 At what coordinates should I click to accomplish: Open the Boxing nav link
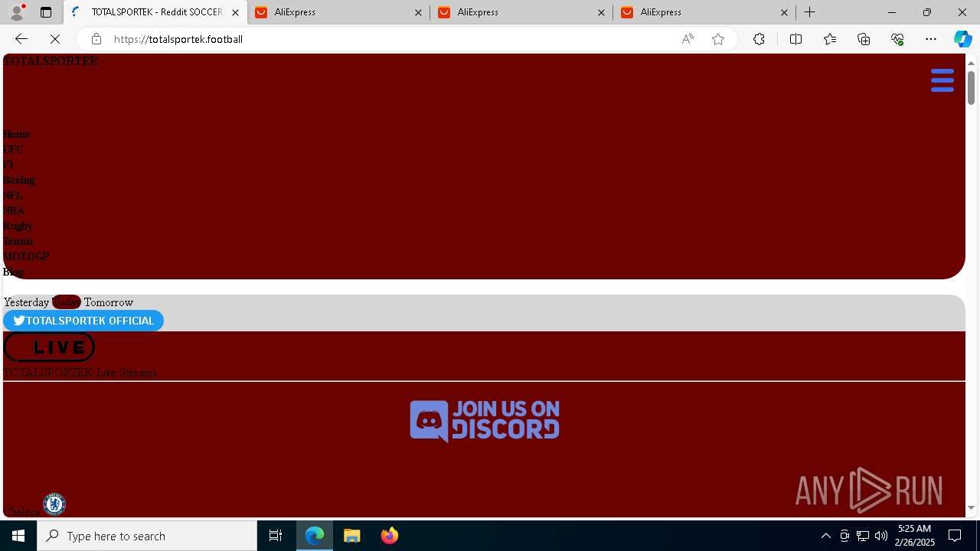tap(19, 180)
